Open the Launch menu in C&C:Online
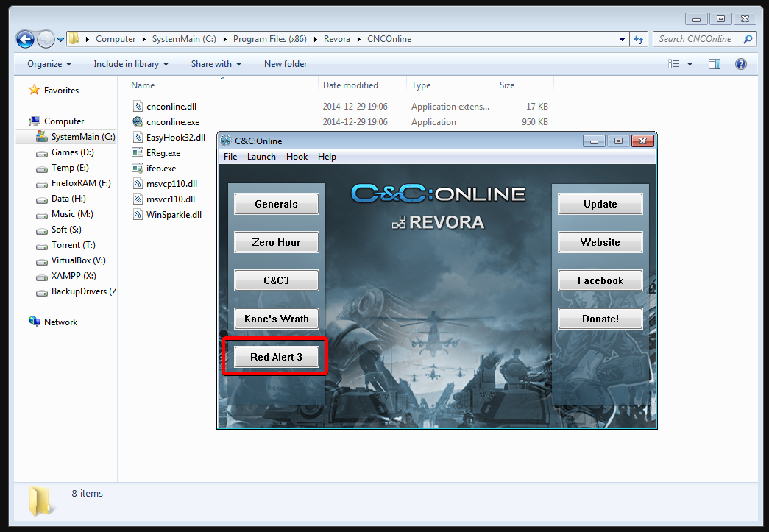769x532 pixels. click(x=261, y=157)
